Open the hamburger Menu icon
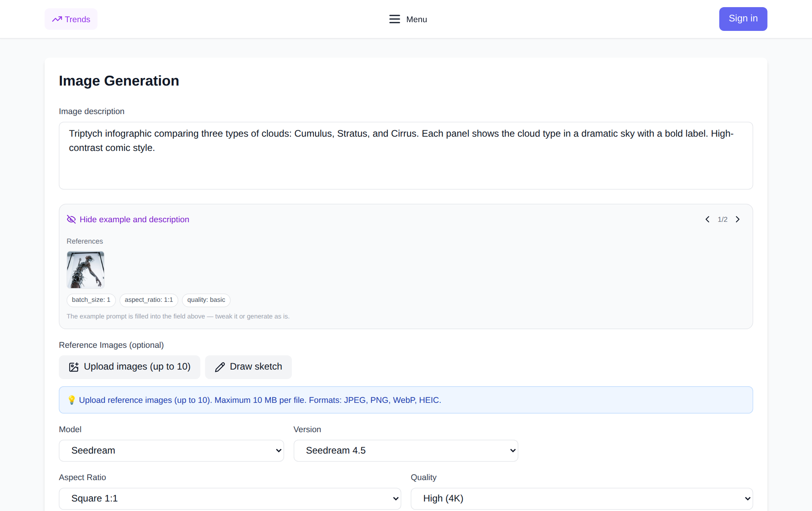Screen dimensions: 812x511 394,19
